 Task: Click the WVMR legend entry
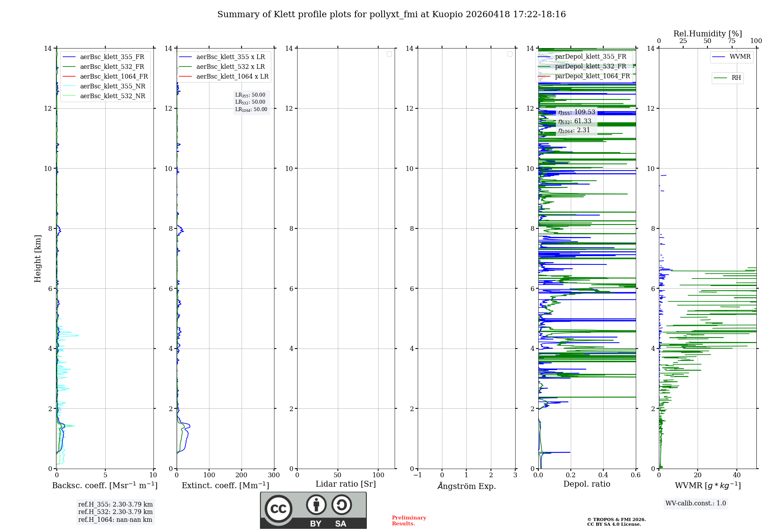pos(740,57)
